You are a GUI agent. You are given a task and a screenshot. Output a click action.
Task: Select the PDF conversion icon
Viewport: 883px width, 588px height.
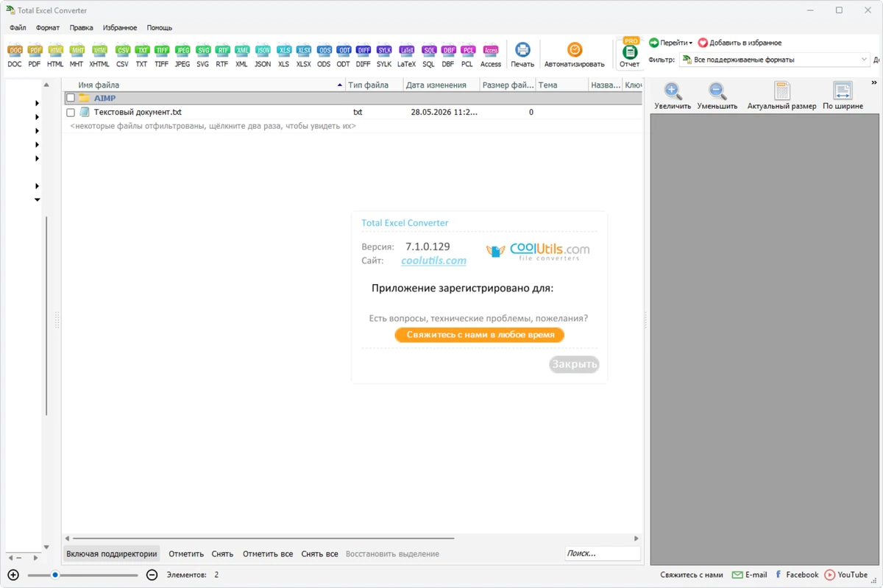pyautogui.click(x=35, y=55)
